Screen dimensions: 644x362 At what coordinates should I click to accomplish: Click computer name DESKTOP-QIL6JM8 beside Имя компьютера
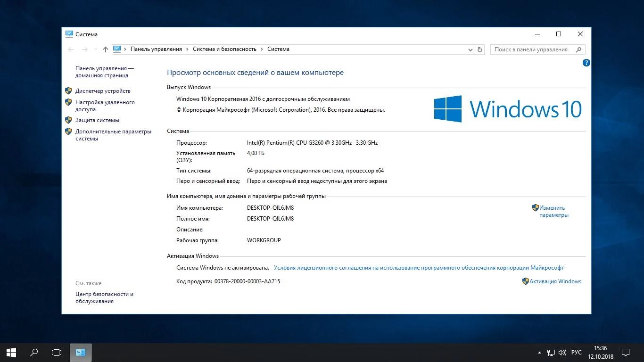click(x=270, y=208)
